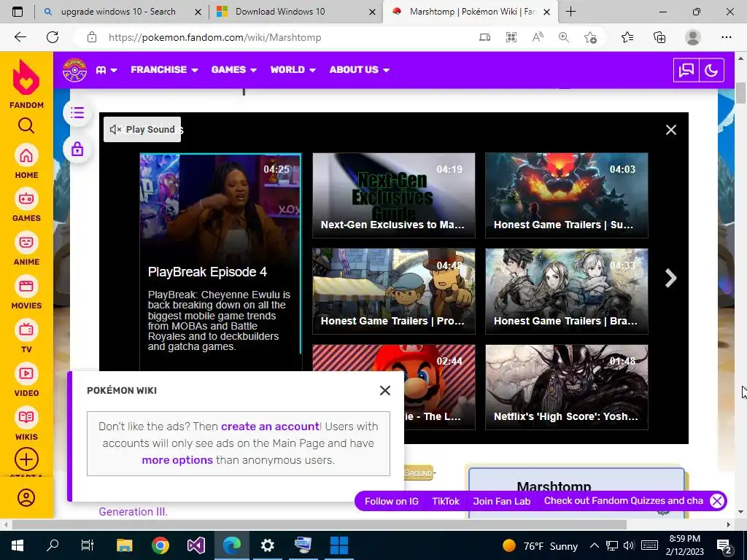747x560 pixels.
Task: Click the vertical scrollbar thumb
Action: (x=740, y=93)
